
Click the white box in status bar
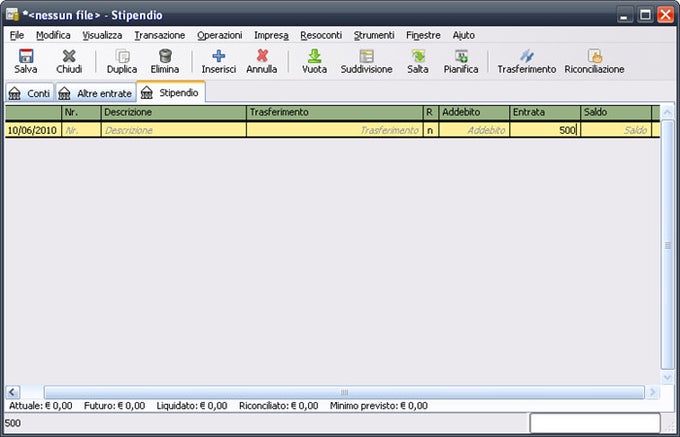(595, 423)
